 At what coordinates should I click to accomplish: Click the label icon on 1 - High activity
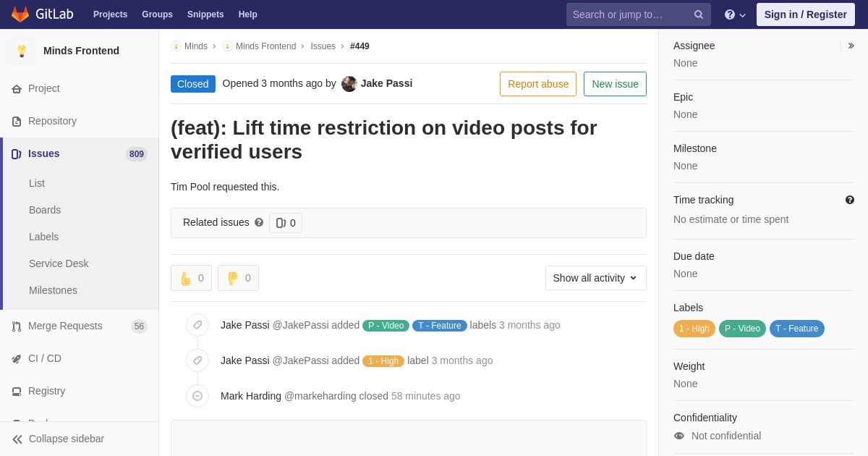click(197, 360)
